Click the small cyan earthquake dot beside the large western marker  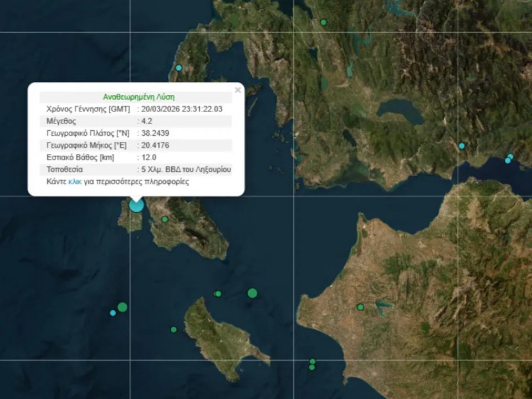coord(112,313)
